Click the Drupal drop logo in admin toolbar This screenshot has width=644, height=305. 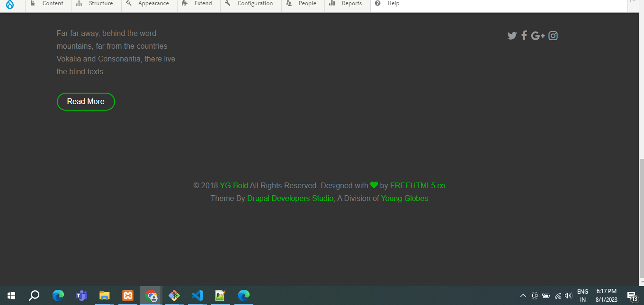coord(10,4)
